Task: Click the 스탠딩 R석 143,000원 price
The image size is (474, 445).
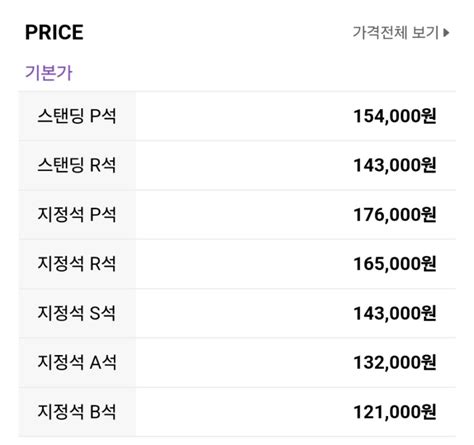Action: (x=395, y=165)
